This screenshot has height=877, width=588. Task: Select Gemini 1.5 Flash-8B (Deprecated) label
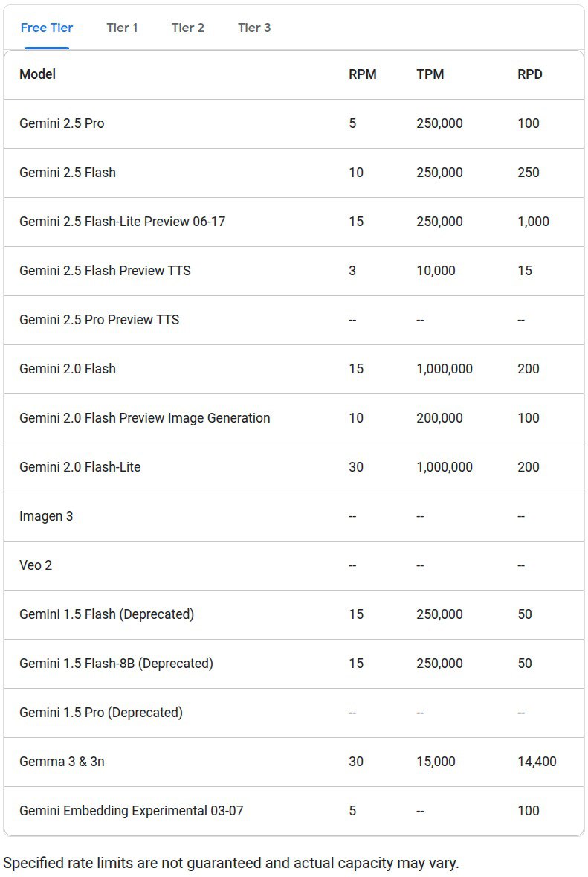(116, 664)
